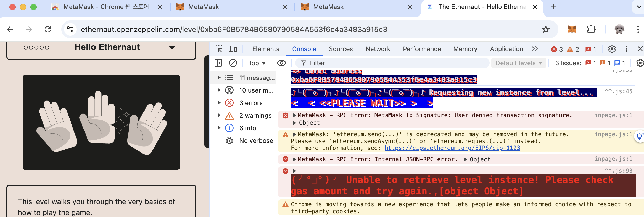Select the No verbose sidebar row
Viewport: 644px width, 217px height.
243,141
